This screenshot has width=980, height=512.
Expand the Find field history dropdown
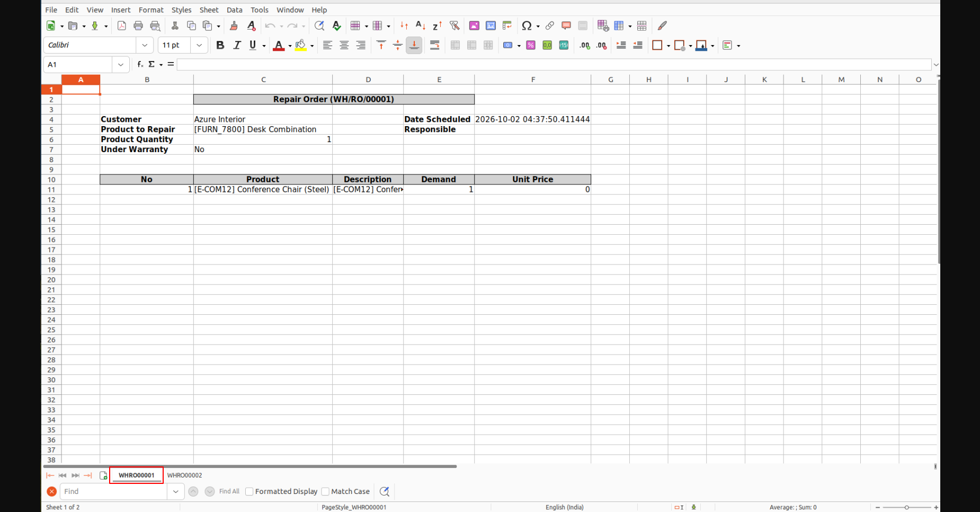[175, 491]
